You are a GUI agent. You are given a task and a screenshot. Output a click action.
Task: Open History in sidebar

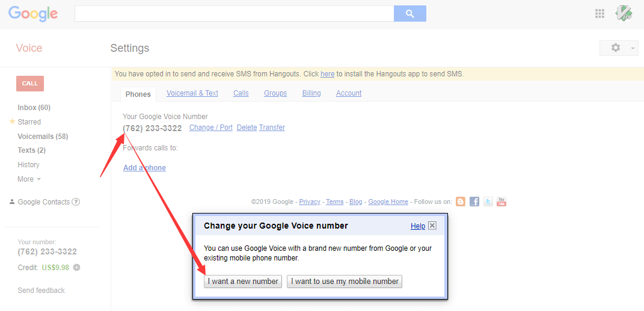(x=28, y=165)
